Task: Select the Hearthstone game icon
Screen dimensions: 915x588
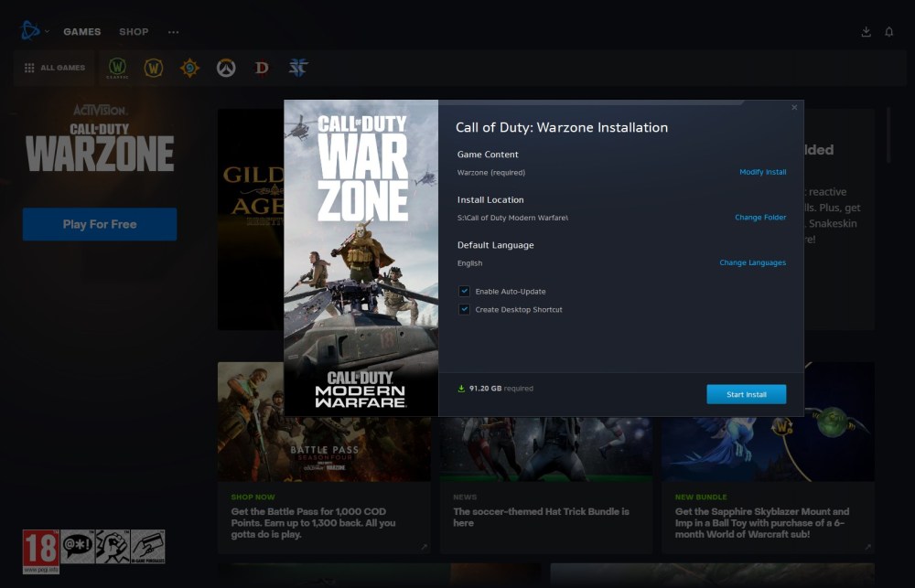Action: (x=189, y=67)
